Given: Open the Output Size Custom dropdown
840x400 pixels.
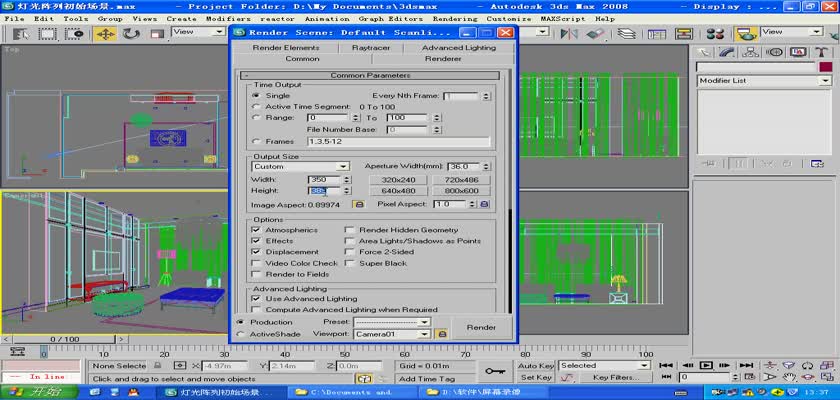Looking at the screenshot, I should pos(301,167).
